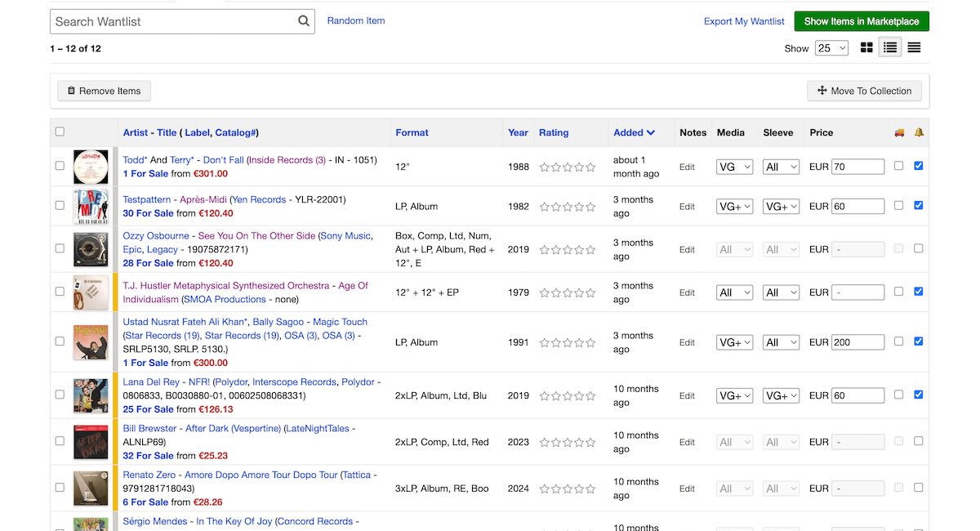980x531 pixels.
Task: Click inside the Search Wantlist field
Action: pyautogui.click(x=163, y=21)
